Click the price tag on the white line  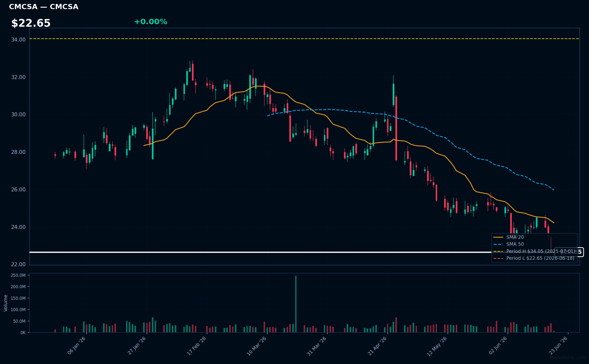pos(569,252)
